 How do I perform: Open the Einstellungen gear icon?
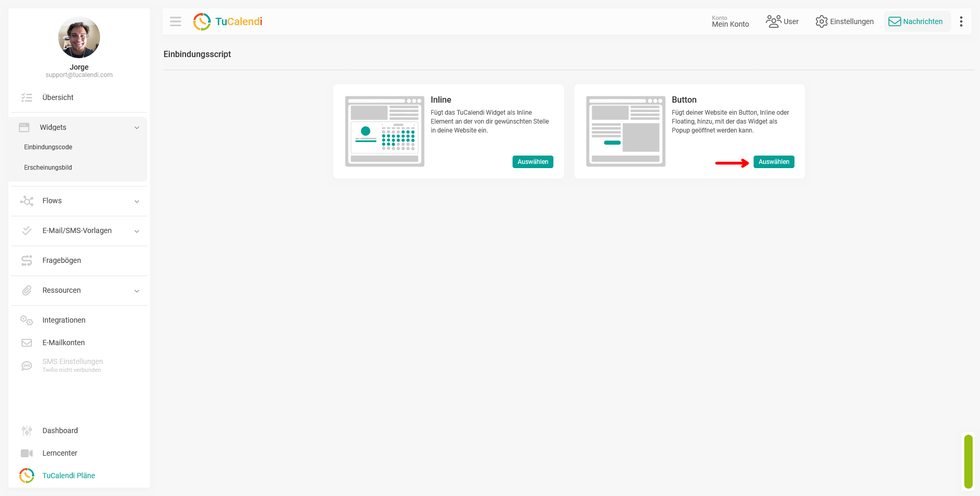click(821, 21)
